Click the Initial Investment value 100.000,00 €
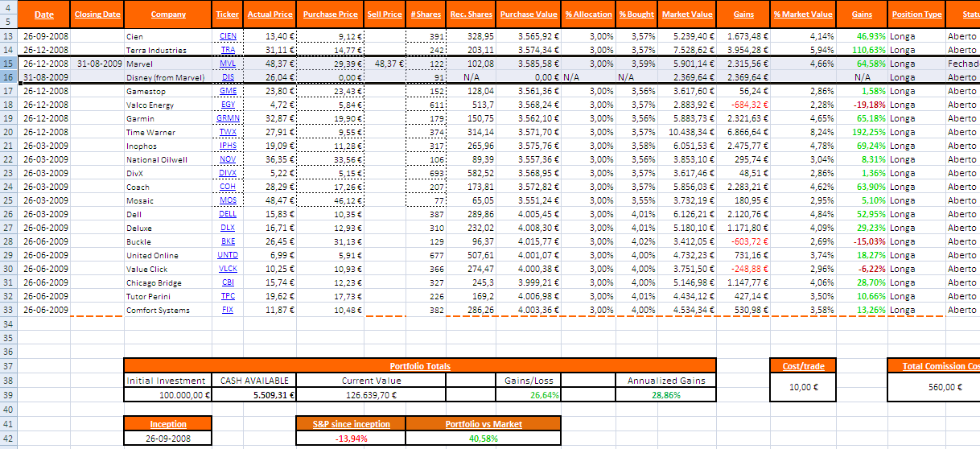 tap(168, 395)
